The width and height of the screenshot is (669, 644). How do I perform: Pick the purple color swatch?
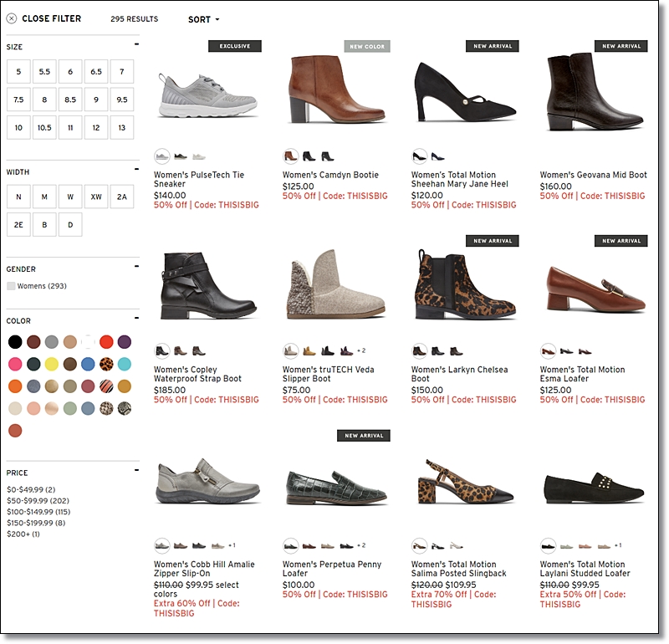coord(125,342)
